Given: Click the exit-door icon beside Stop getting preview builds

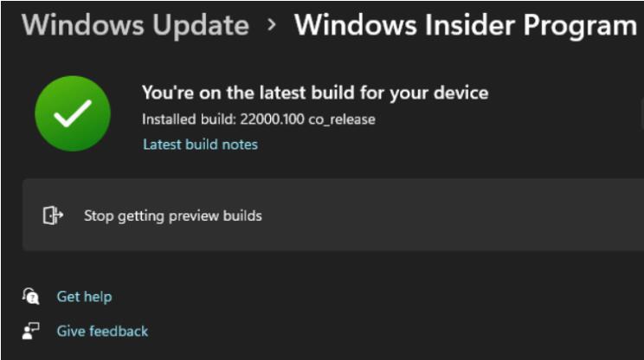Looking at the screenshot, I should [53, 215].
